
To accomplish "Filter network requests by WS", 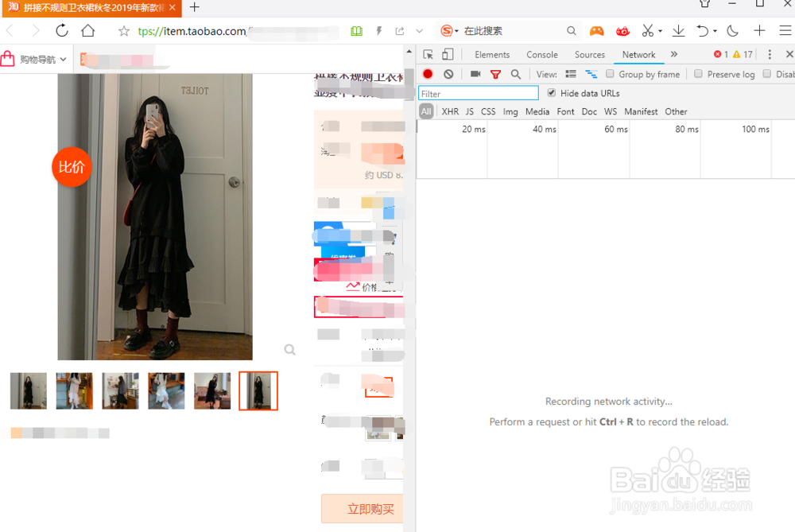I will point(611,111).
